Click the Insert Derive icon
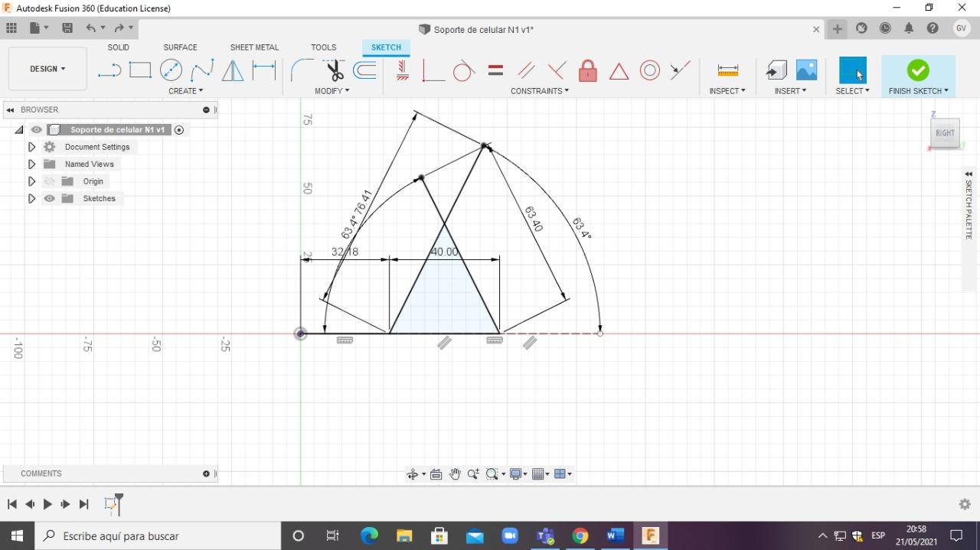This screenshot has width=980, height=550. pyautogui.click(x=776, y=70)
